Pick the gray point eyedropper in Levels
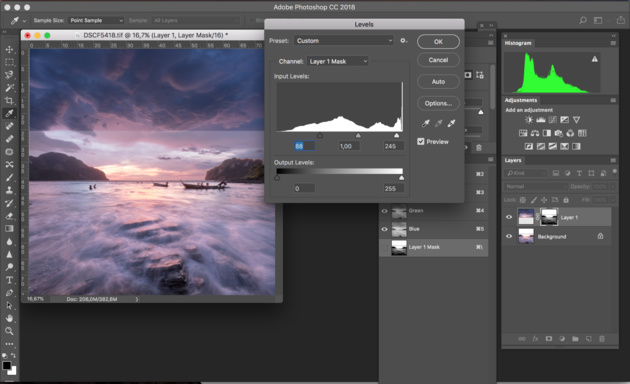The image size is (630, 384). tap(438, 123)
